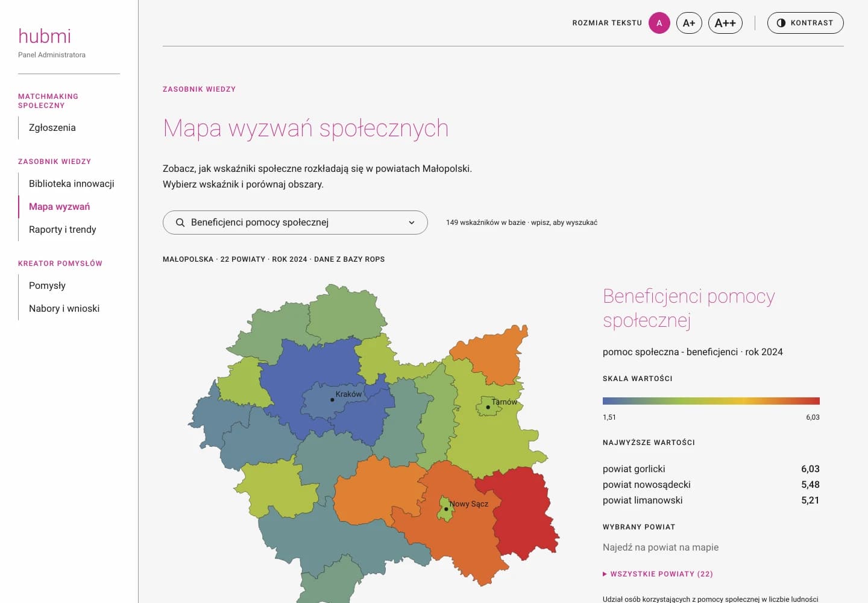868x603 pixels.
Task: Click the half-circle contrast icon
Action: click(x=781, y=23)
